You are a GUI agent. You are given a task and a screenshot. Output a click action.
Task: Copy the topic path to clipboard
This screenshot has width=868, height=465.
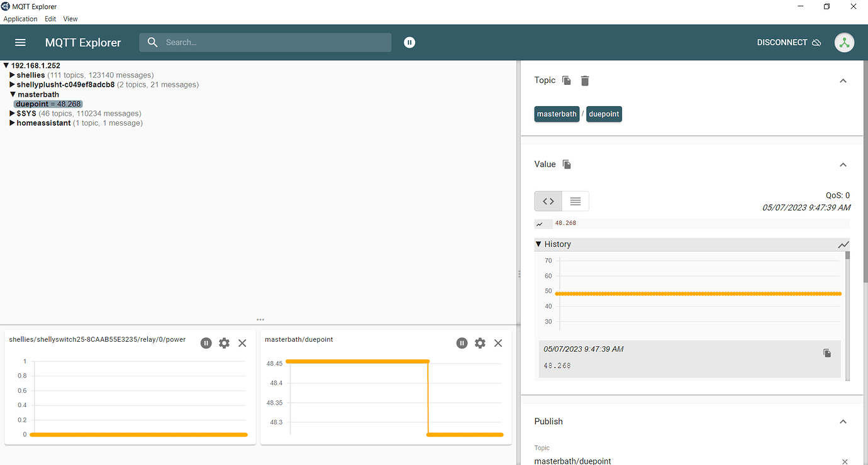567,80
